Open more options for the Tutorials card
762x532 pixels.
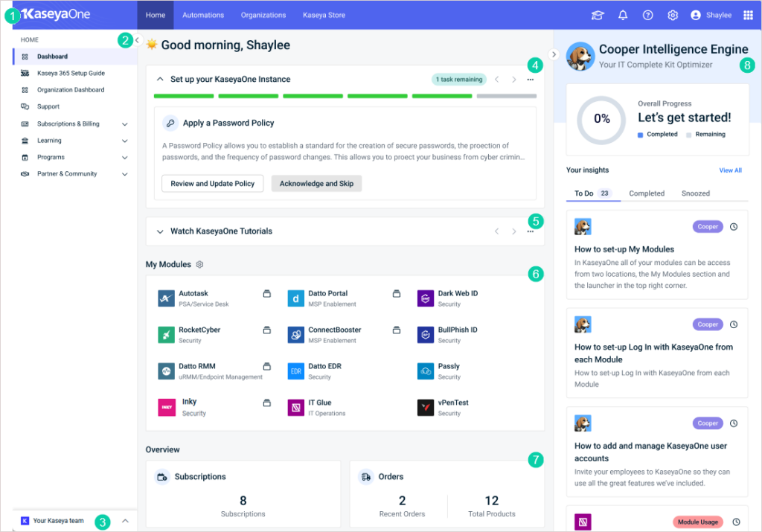(530, 231)
